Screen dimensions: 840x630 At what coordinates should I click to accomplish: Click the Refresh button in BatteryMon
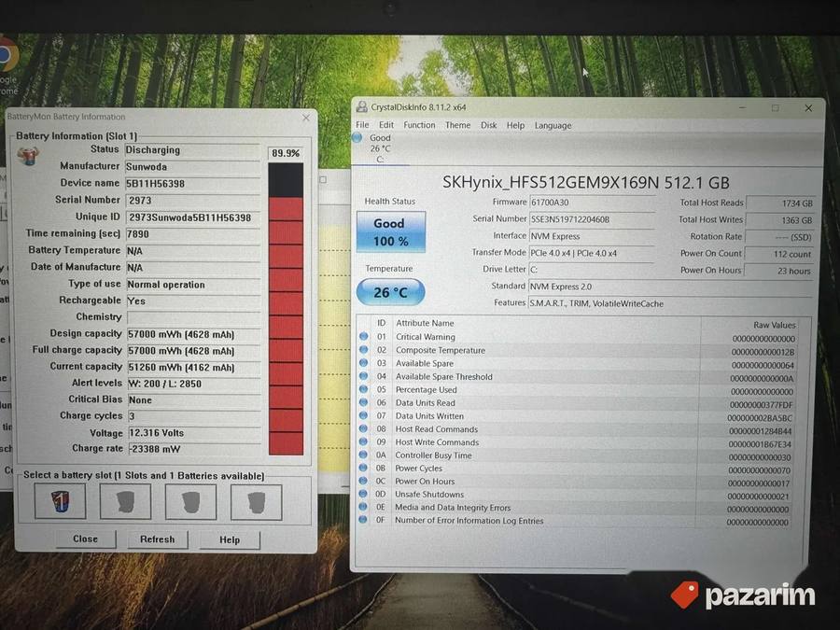(158, 539)
